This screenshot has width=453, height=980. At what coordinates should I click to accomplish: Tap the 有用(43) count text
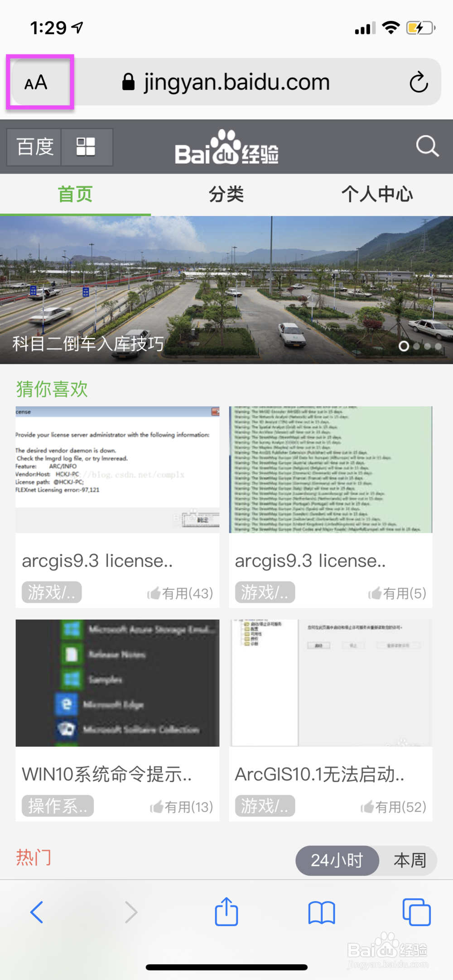click(x=188, y=593)
